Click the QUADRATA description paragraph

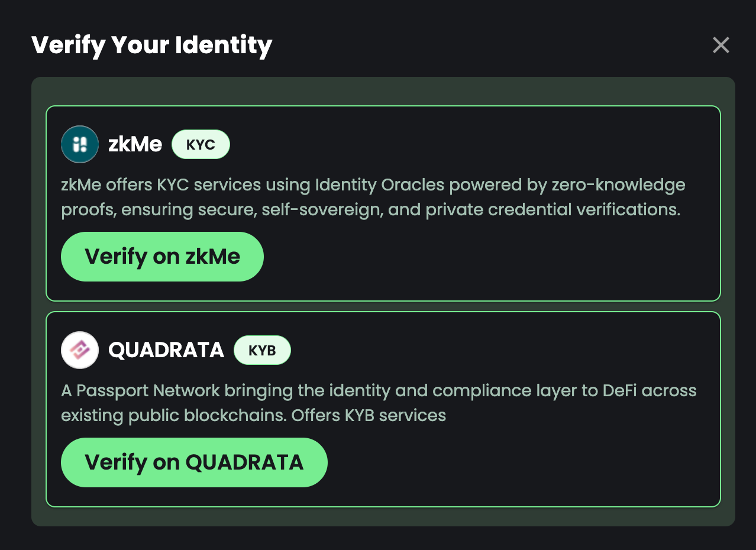point(379,403)
